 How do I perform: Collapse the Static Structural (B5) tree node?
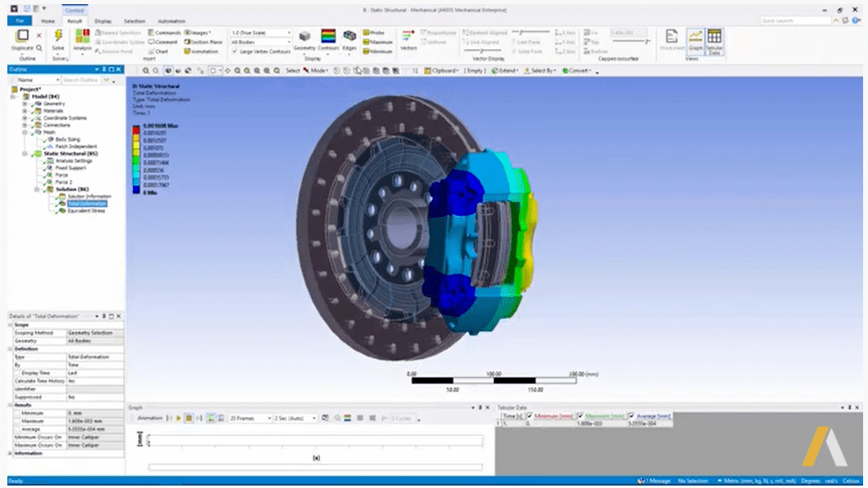[x=25, y=153]
